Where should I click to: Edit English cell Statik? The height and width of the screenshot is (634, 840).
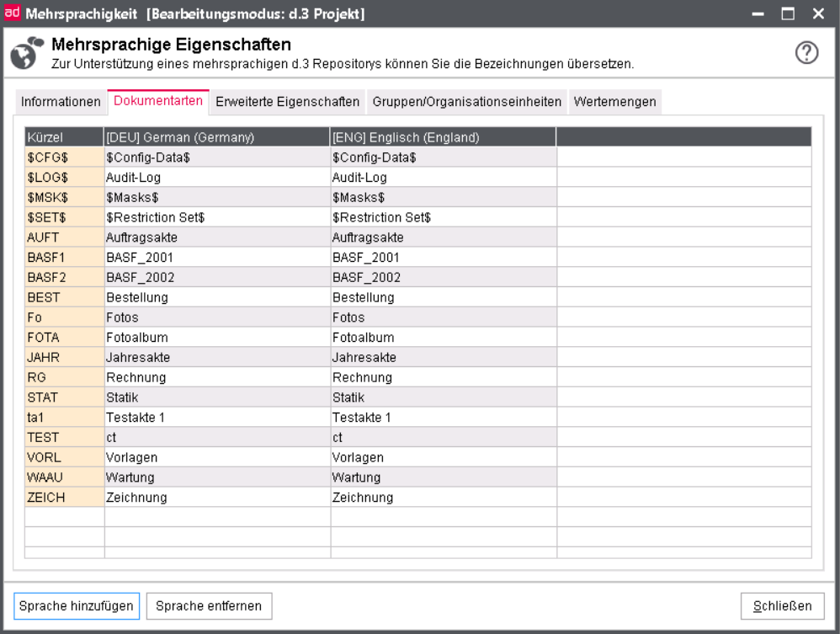(x=444, y=397)
